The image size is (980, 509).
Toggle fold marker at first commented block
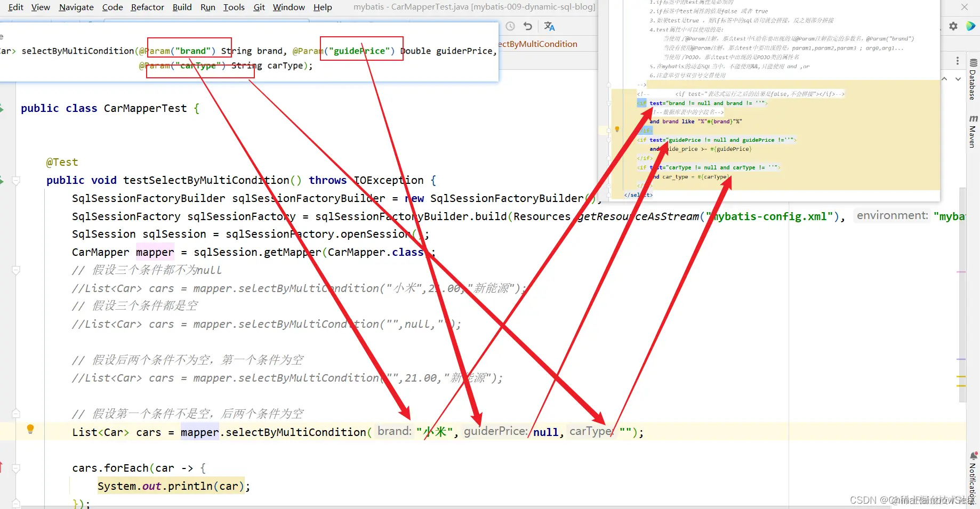[x=16, y=270]
